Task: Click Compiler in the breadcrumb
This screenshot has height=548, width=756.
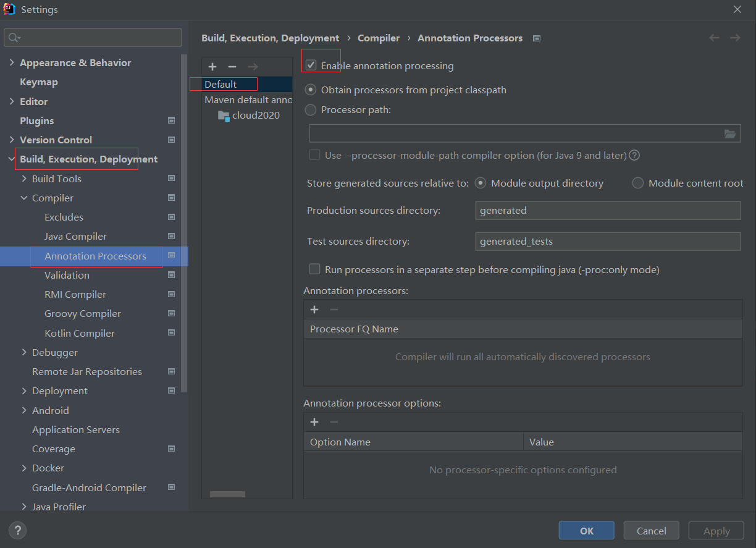Action: (x=379, y=38)
